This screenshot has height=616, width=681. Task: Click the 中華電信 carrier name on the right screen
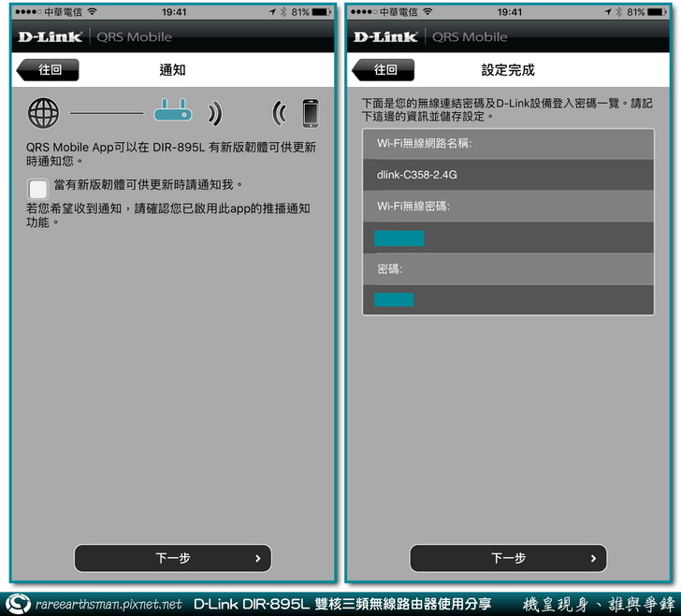pos(398,12)
